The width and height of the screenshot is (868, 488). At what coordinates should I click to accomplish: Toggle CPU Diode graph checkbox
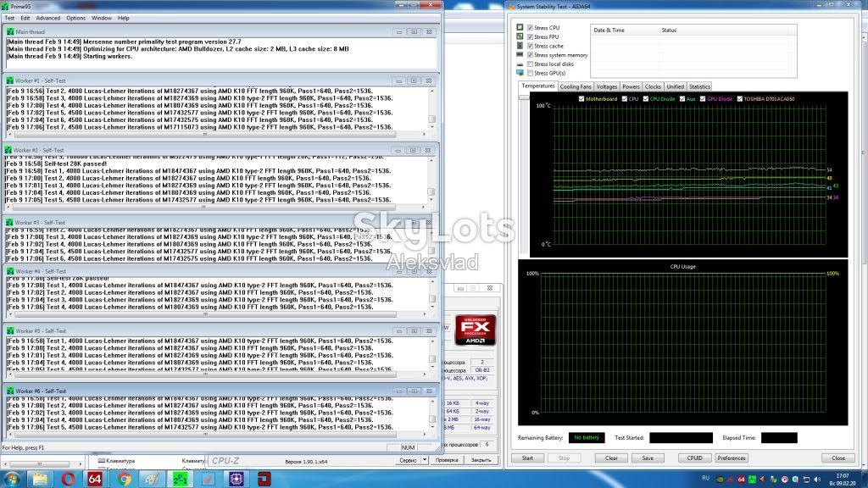click(x=645, y=99)
